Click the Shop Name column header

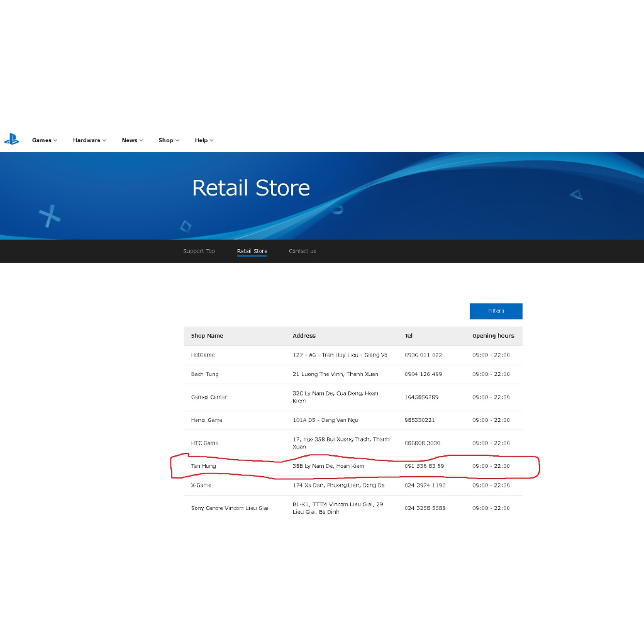[207, 336]
